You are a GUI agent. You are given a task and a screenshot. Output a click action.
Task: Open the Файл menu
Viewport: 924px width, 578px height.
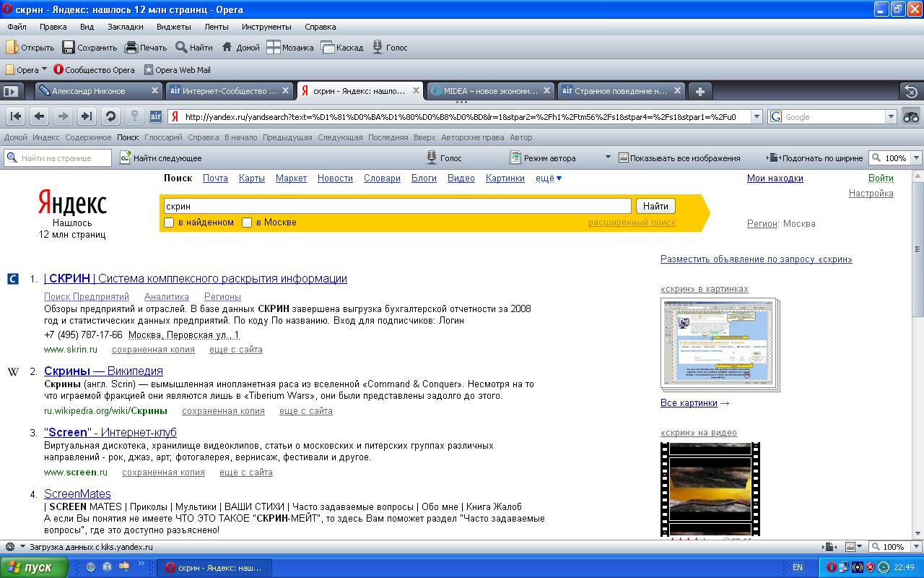tap(17, 27)
